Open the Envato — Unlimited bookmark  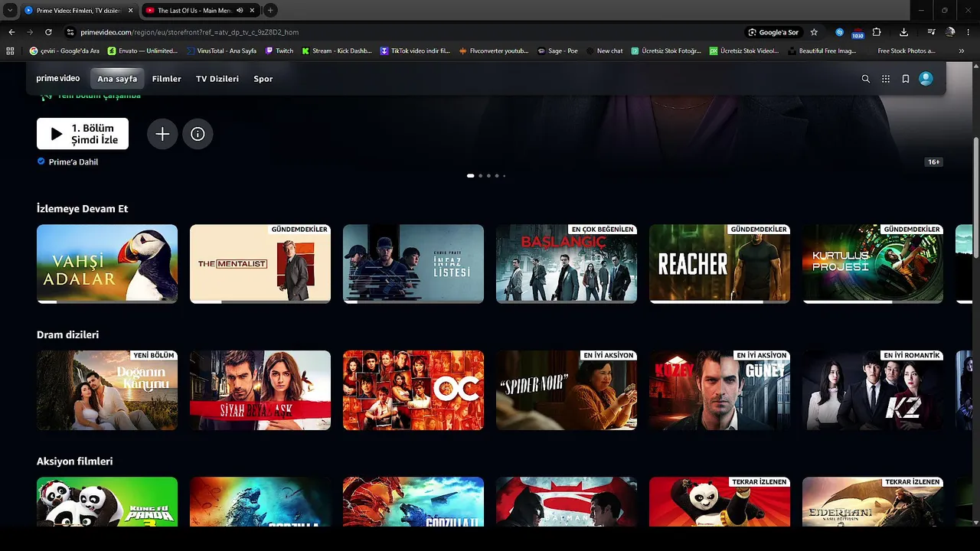[142, 51]
